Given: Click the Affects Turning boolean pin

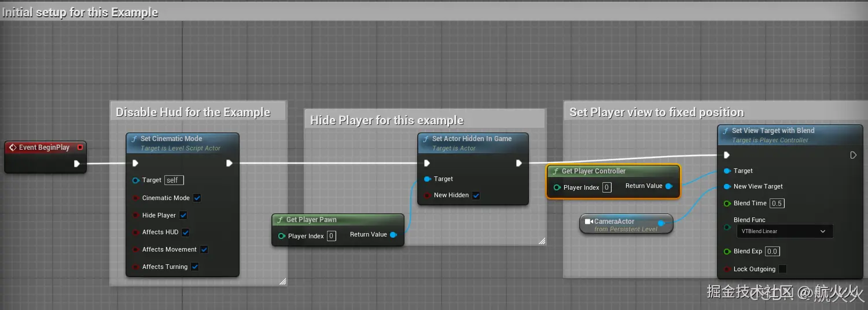Looking at the screenshot, I should 135,267.
